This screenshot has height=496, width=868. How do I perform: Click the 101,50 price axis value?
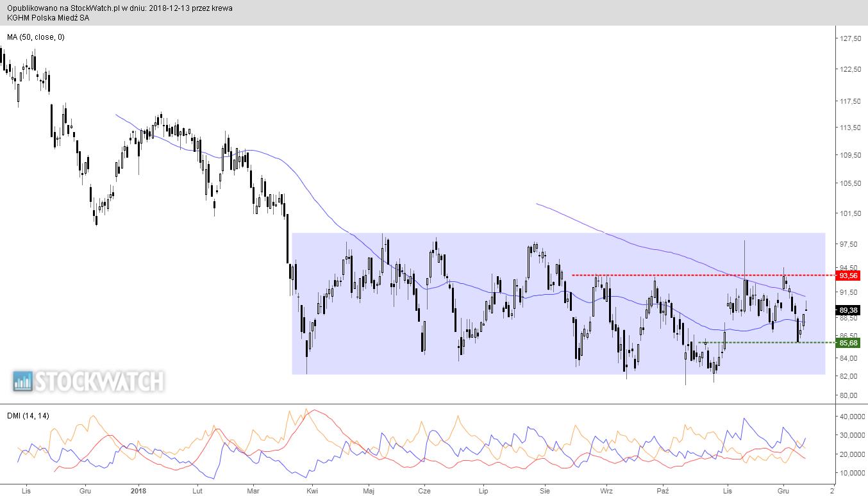pyautogui.click(x=851, y=213)
